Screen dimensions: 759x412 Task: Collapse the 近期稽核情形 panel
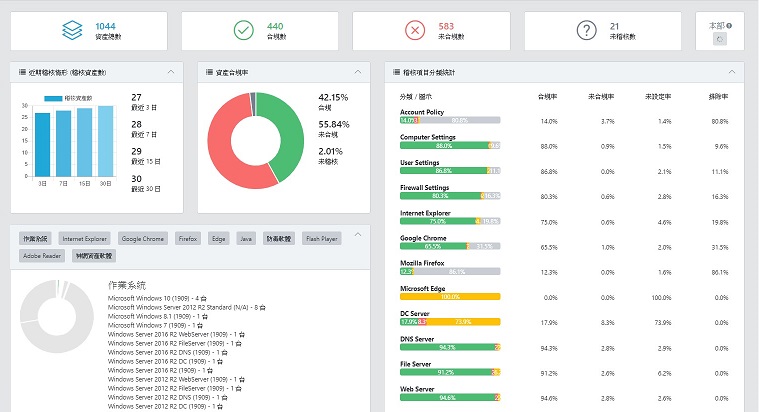171,72
